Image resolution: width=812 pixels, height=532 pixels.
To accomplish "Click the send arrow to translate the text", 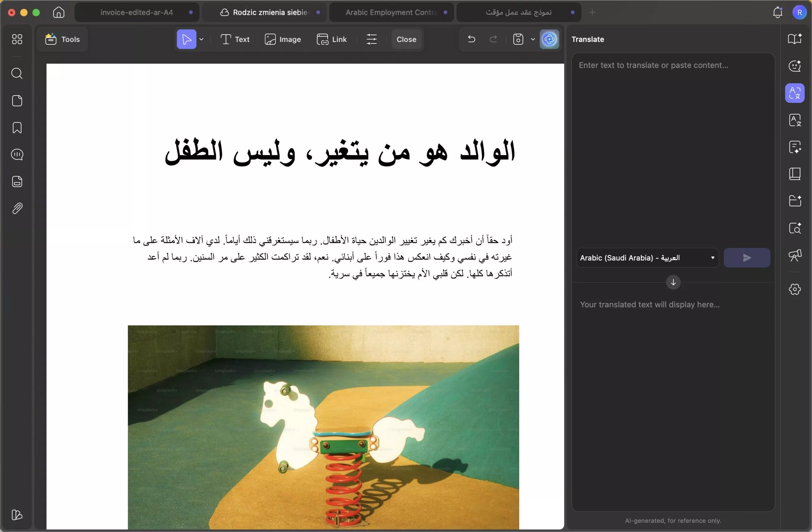I will pyautogui.click(x=746, y=258).
